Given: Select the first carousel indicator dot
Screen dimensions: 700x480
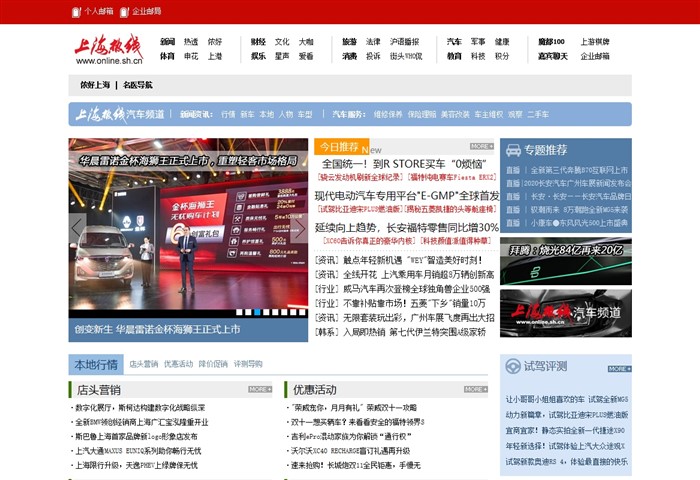Looking at the screenshot, I should click(239, 312).
